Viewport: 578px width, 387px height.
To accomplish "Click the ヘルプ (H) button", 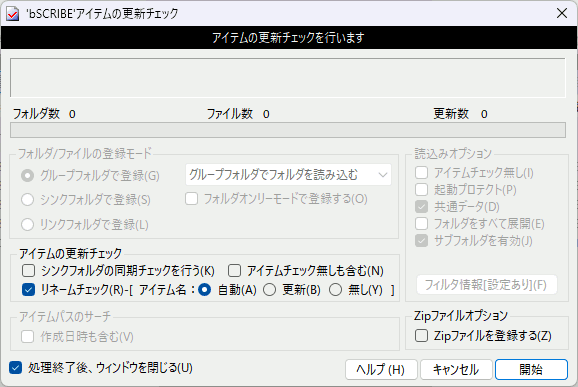I will point(381,369).
